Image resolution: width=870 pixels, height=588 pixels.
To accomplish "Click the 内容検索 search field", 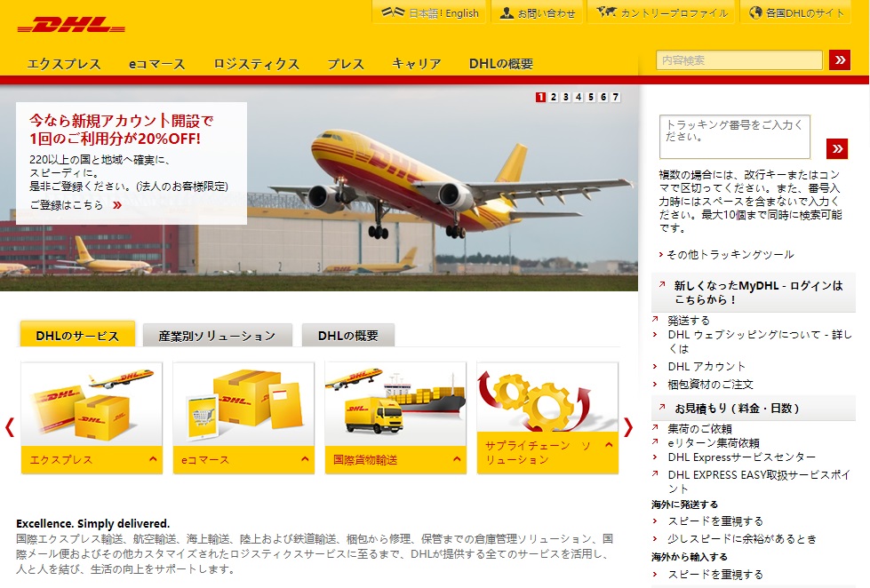I will pos(739,60).
